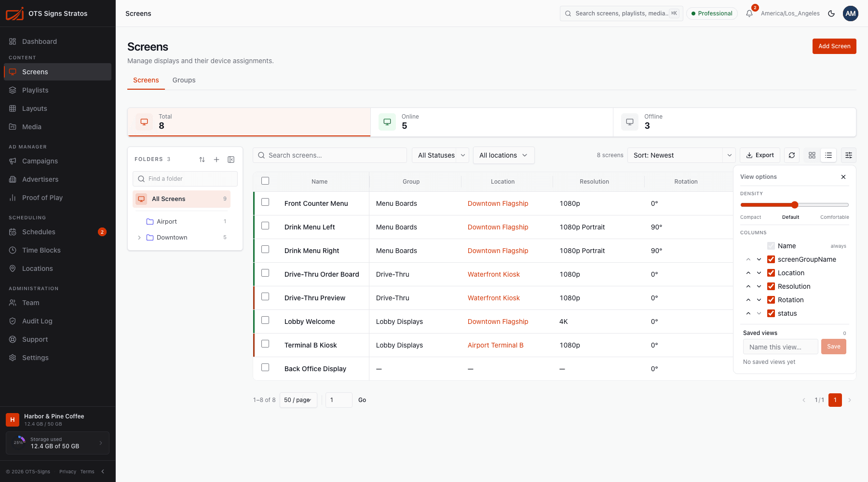The width and height of the screenshot is (868, 482).
Task: Open the AM user avatar menu
Action: tap(851, 13)
